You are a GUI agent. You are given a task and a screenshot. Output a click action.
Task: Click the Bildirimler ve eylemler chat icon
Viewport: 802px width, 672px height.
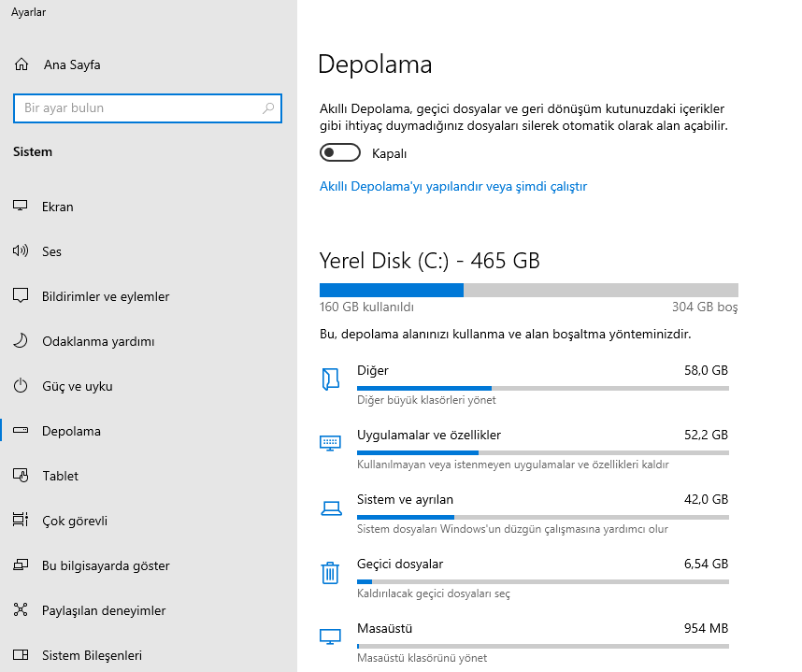(21, 296)
